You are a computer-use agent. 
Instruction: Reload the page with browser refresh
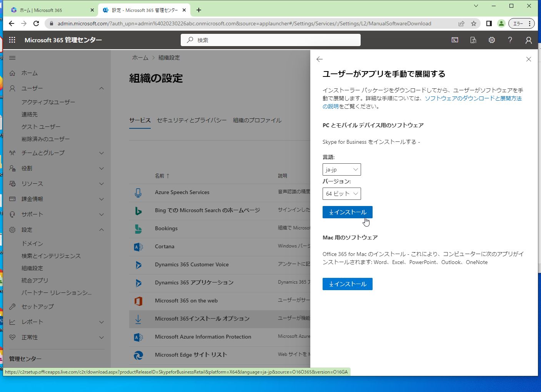(36, 23)
